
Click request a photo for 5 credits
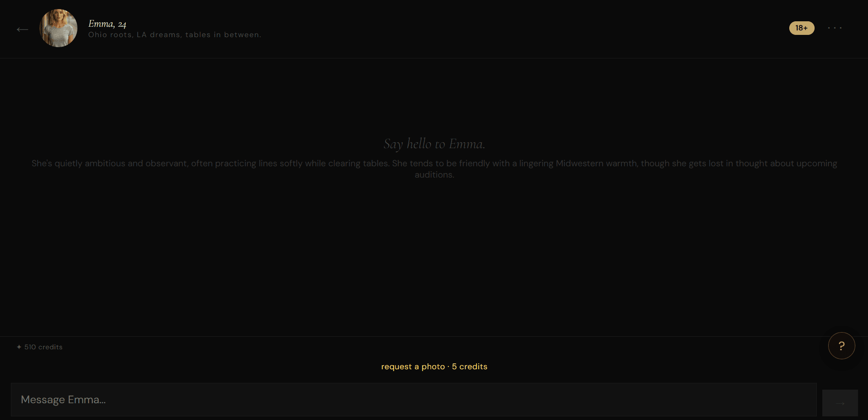(434, 367)
